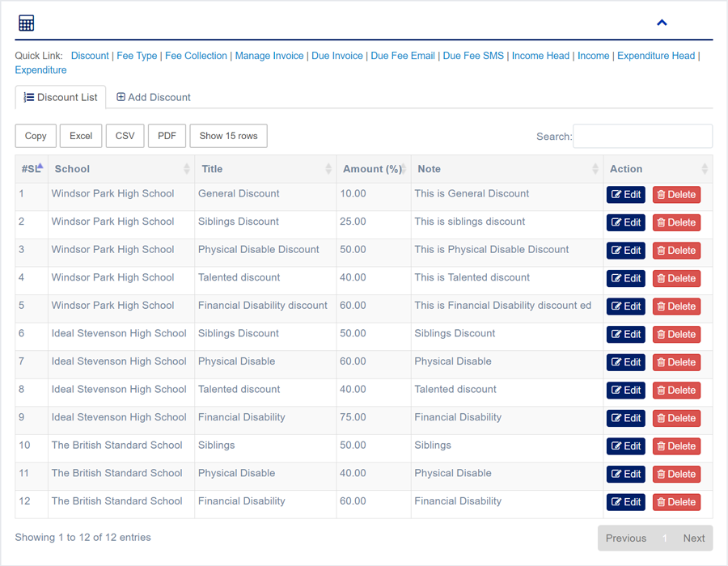Delete the row 12 Financial Disability discount
Screen dimensions: 728x566
point(676,502)
